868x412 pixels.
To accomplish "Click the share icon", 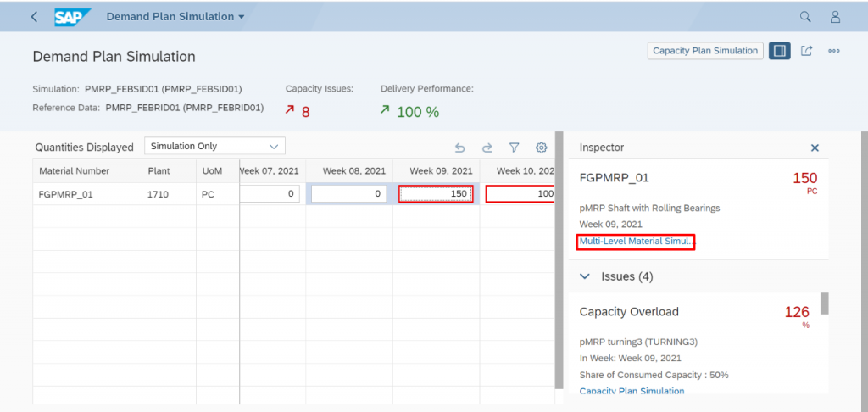I will (807, 50).
